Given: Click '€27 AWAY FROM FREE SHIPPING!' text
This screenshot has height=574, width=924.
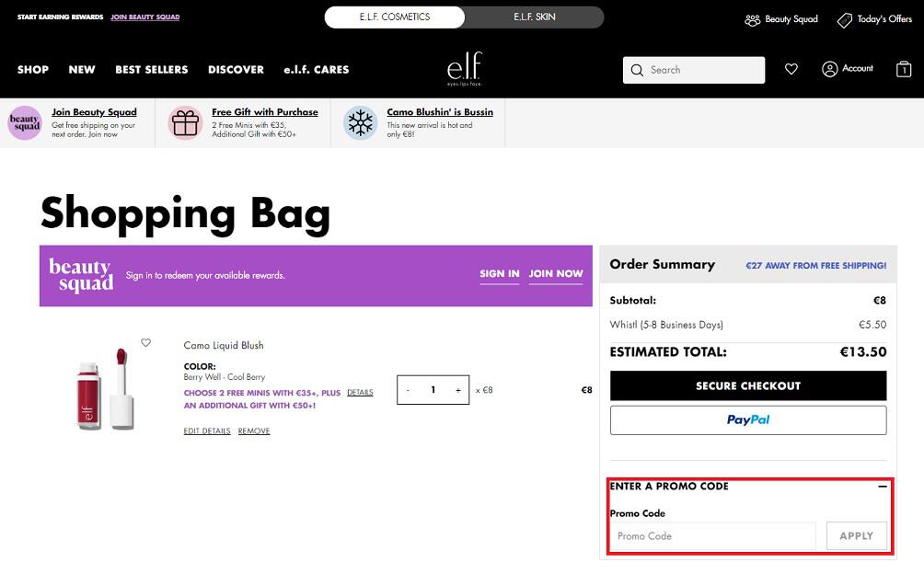Looking at the screenshot, I should coord(815,266).
